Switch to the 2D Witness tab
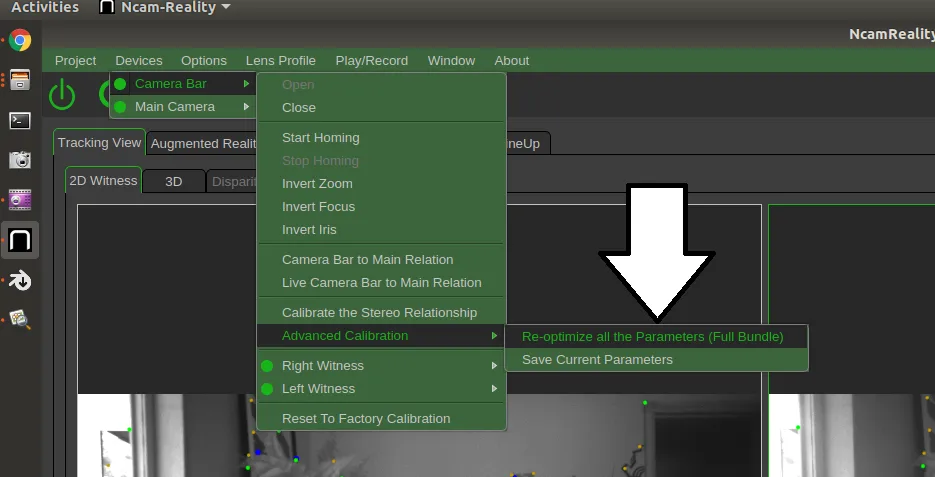This screenshot has height=477, width=935. 103,181
